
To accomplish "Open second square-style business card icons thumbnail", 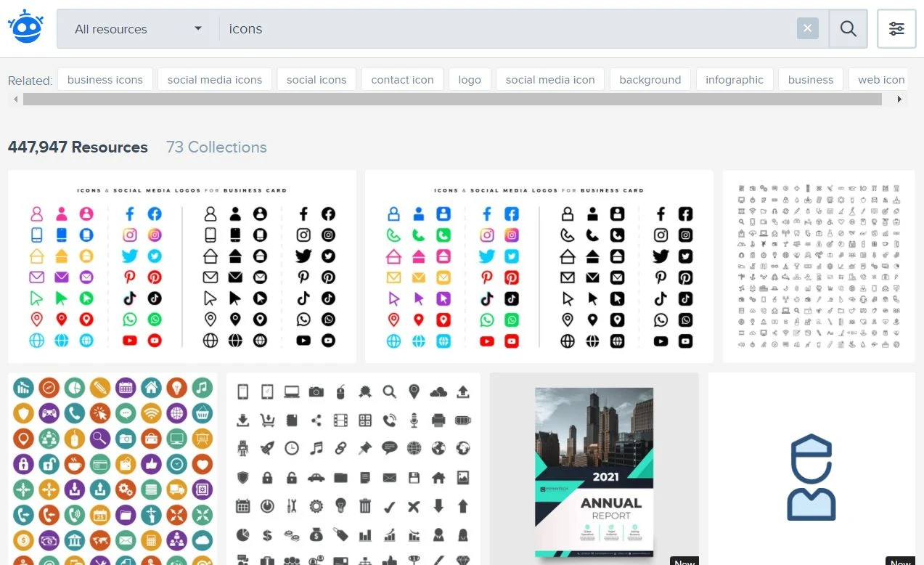I will (539, 267).
